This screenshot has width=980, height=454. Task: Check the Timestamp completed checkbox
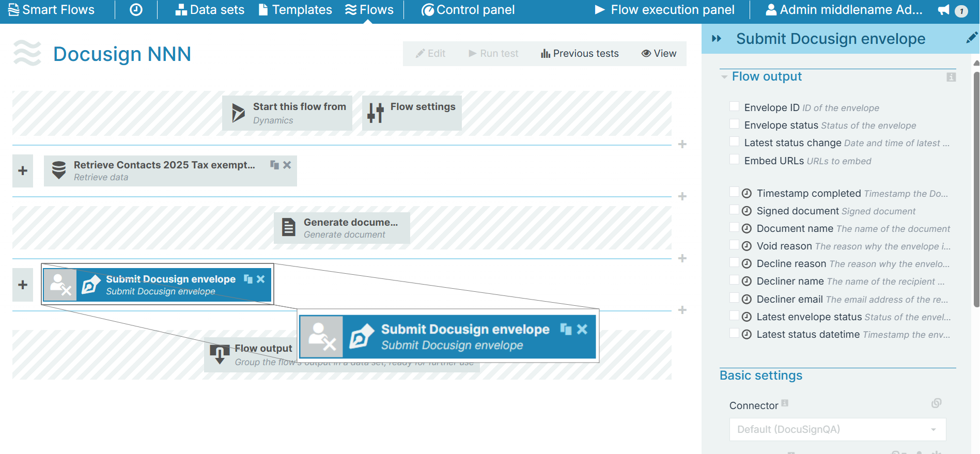tap(734, 192)
